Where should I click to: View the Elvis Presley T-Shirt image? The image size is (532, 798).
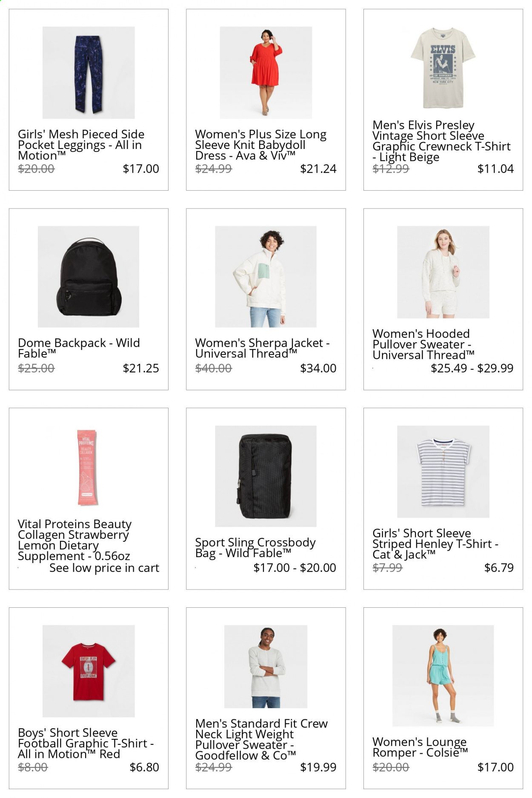(x=443, y=68)
